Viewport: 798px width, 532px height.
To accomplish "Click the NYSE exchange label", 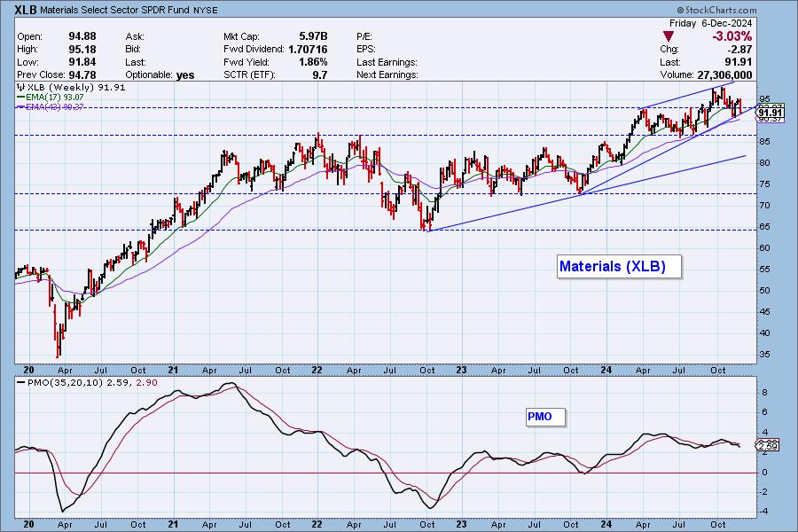I will 206,10.
